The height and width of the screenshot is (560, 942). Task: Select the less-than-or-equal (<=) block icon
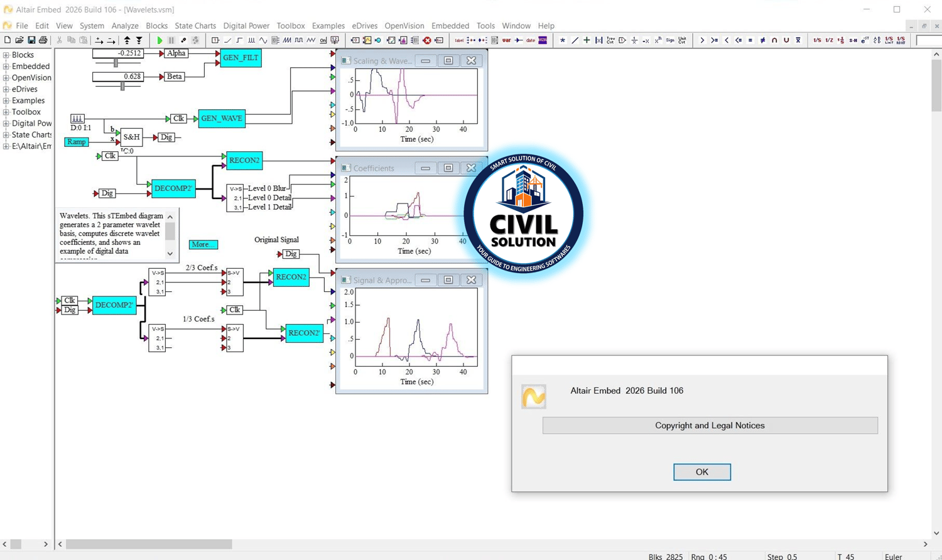739,40
